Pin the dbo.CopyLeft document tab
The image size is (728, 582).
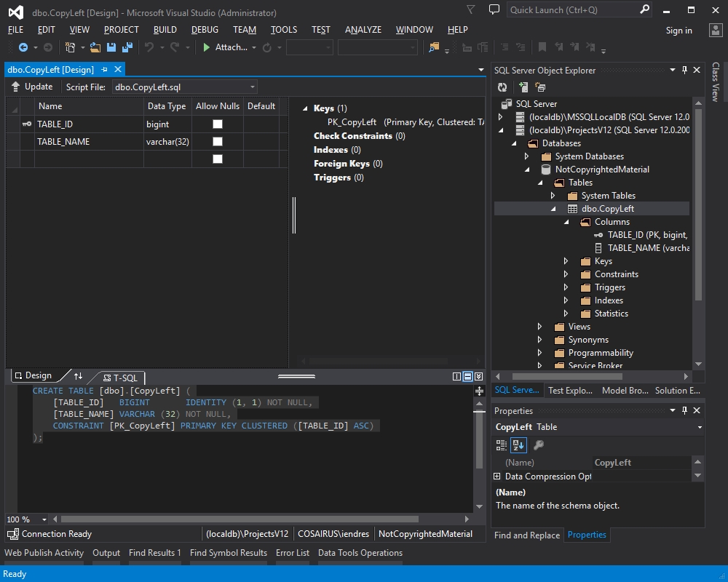click(104, 70)
